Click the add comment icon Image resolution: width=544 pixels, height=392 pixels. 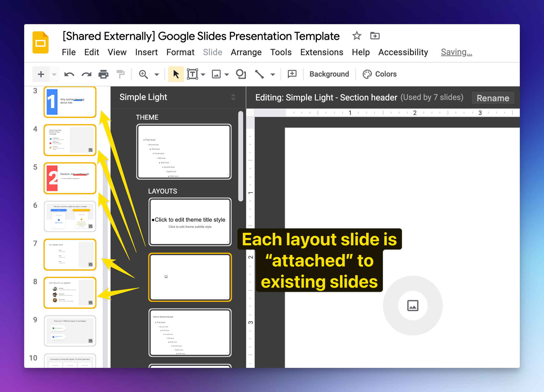292,74
